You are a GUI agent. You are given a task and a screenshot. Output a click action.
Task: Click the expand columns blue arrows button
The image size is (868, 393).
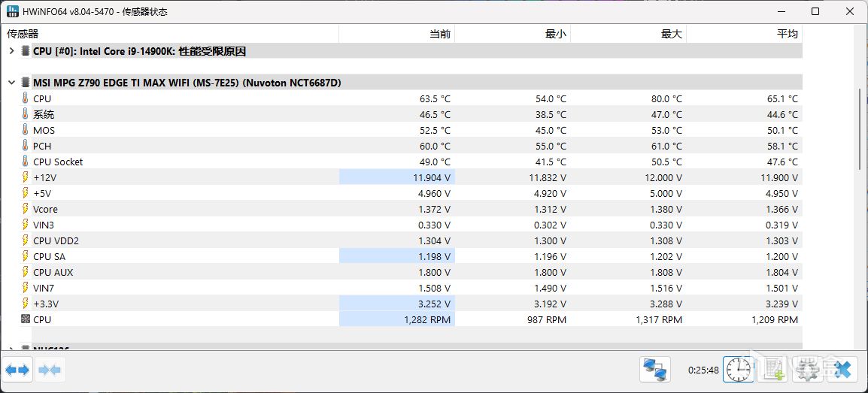[17, 370]
